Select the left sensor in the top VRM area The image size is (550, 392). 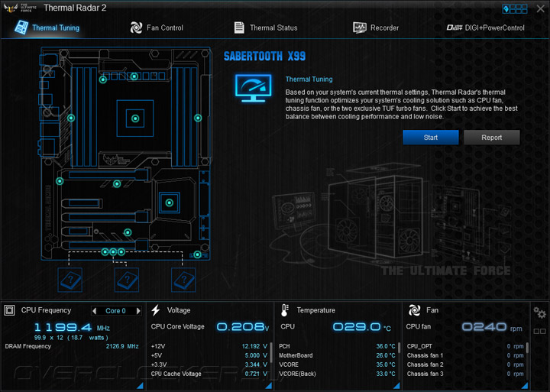click(x=103, y=79)
